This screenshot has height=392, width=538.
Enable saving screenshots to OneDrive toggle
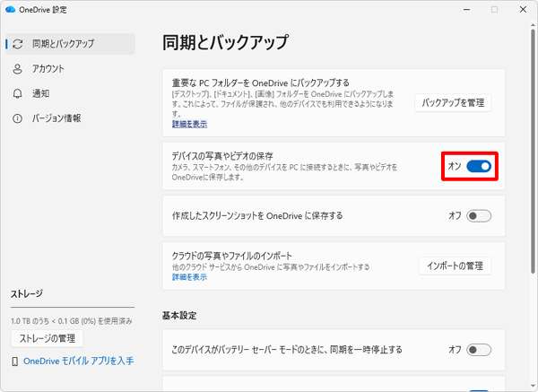click(x=479, y=216)
